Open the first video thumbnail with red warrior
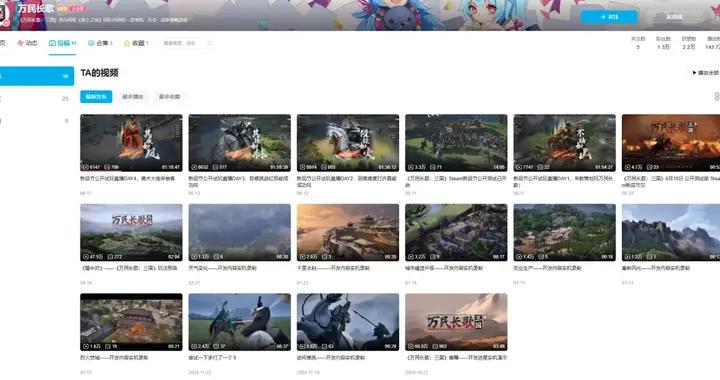 pos(131,143)
